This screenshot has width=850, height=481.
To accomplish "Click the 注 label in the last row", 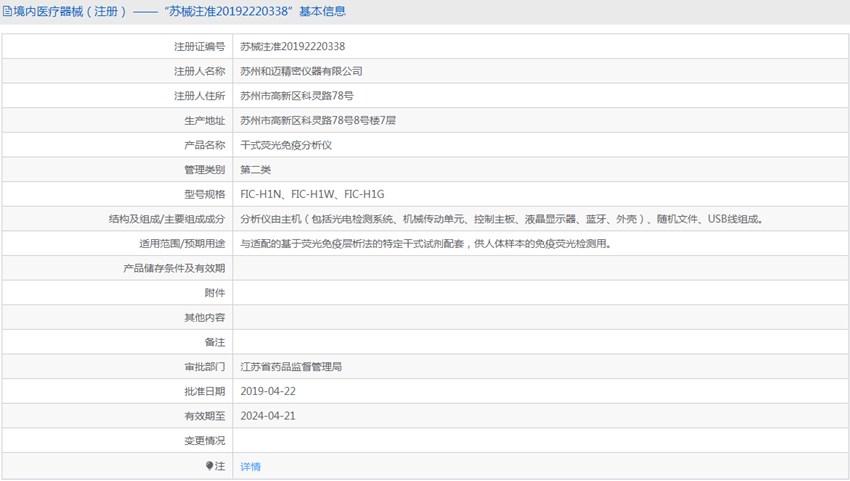I will click(x=220, y=466).
